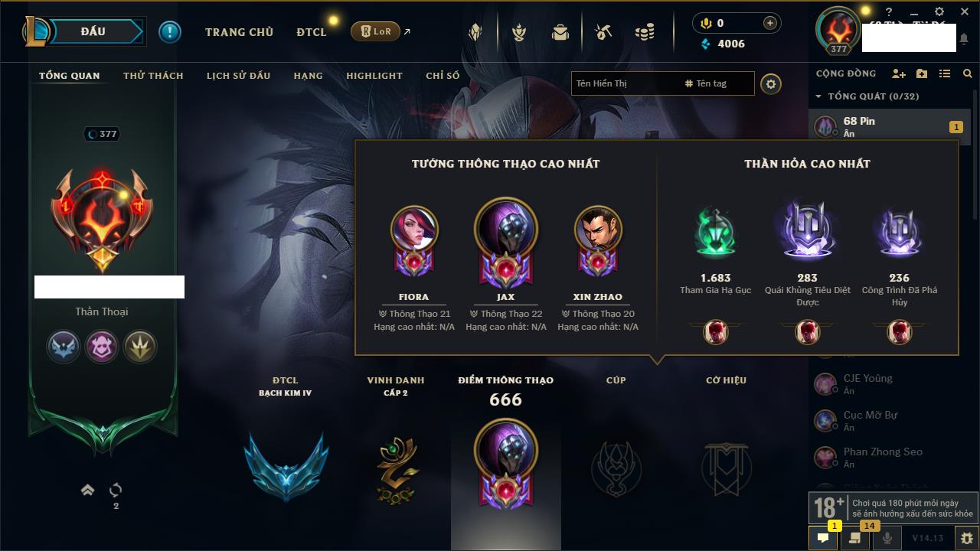Click the Tên Hiển Thị search field

625,83
